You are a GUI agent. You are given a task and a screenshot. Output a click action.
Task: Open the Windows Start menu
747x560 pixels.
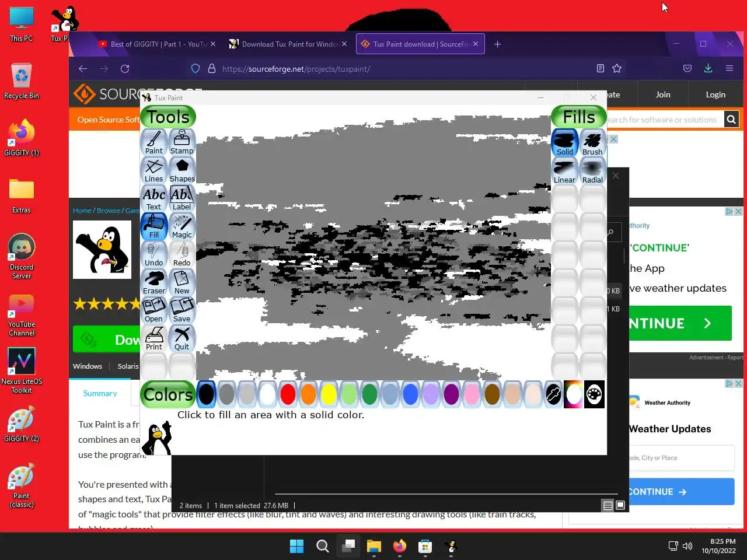pyautogui.click(x=296, y=546)
